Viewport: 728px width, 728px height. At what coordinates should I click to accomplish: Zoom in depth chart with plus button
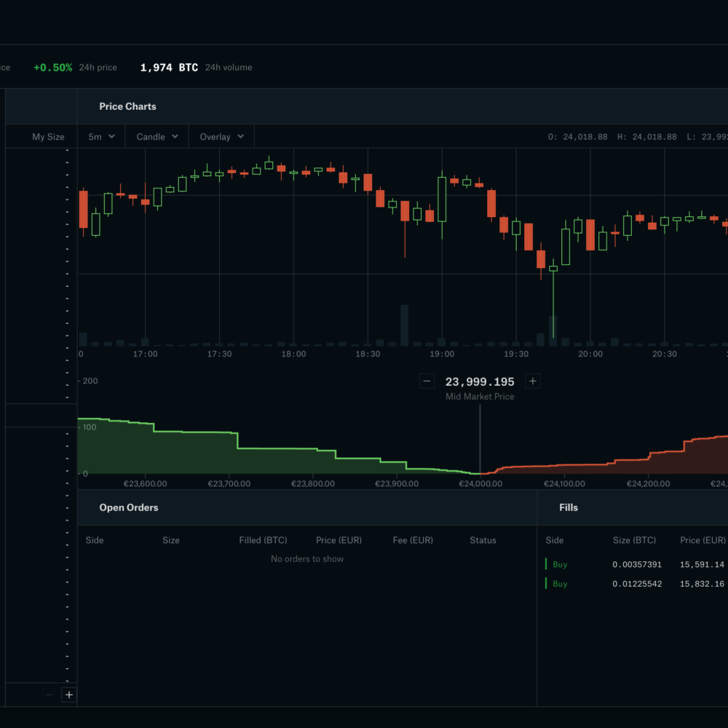coord(532,381)
